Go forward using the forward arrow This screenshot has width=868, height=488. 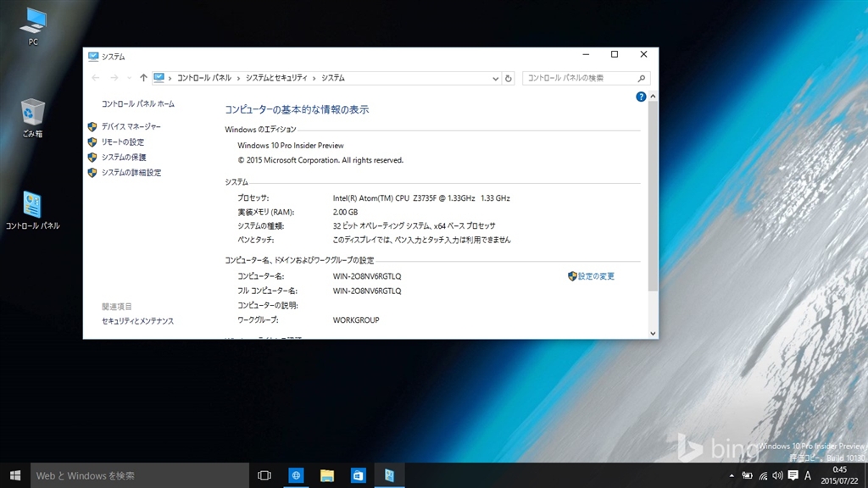pyautogui.click(x=114, y=78)
